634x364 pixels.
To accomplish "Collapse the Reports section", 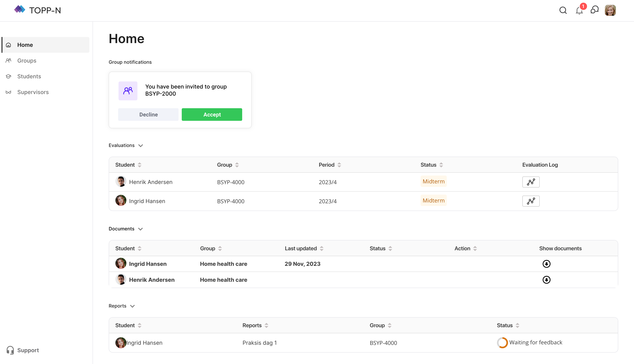I will point(133,306).
